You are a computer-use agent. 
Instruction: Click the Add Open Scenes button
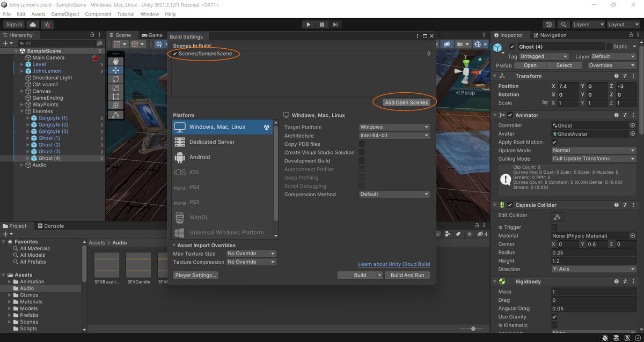pyautogui.click(x=406, y=102)
